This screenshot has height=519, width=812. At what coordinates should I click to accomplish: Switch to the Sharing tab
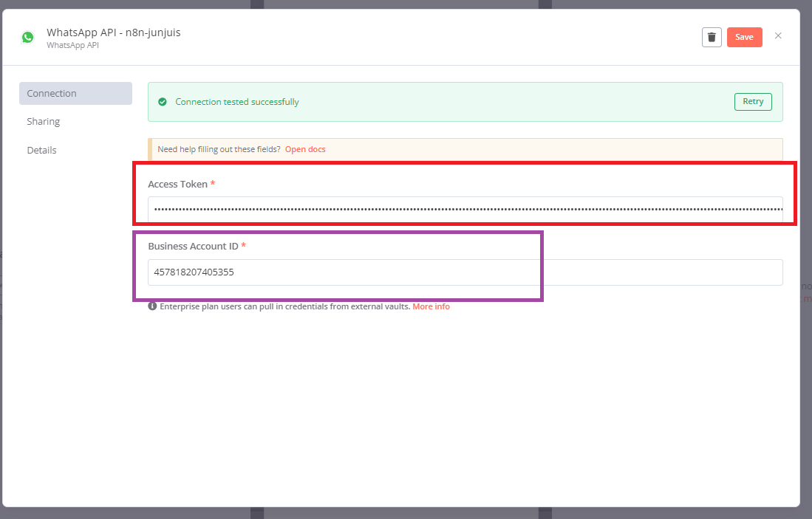44,121
